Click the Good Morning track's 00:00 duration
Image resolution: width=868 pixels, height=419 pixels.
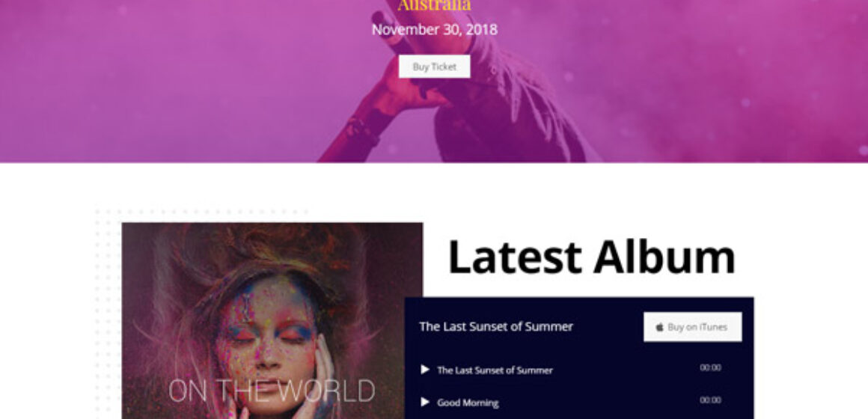[x=710, y=400]
